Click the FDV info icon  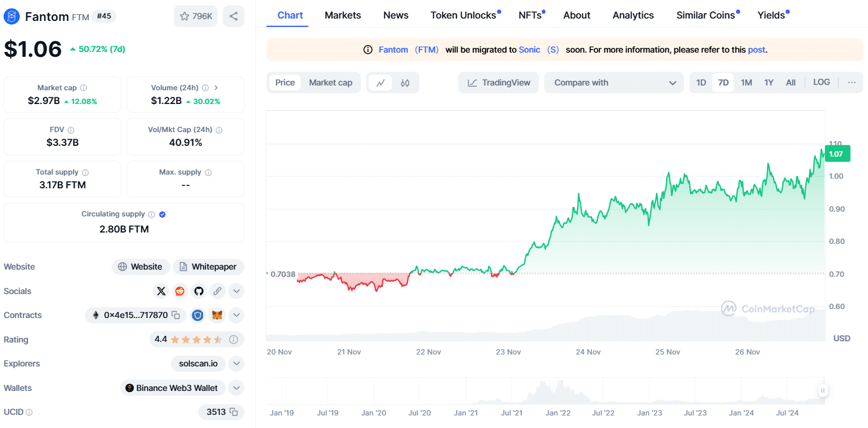click(x=71, y=130)
